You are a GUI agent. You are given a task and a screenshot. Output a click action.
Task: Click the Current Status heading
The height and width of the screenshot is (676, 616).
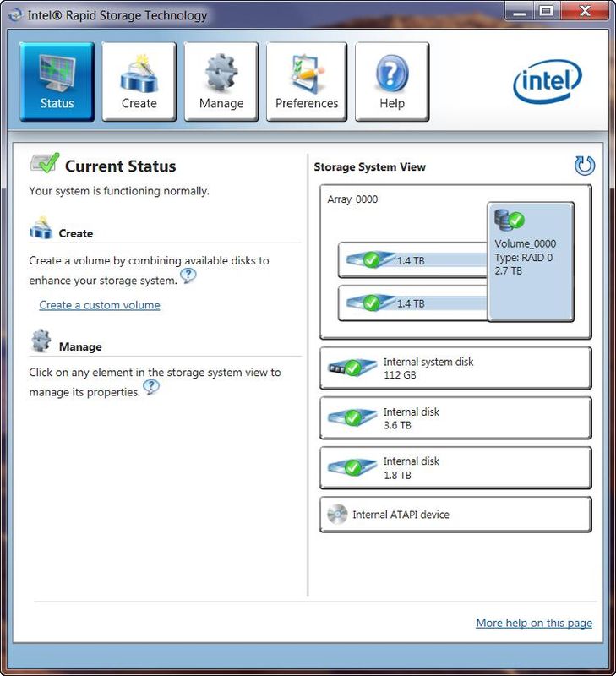coord(121,166)
